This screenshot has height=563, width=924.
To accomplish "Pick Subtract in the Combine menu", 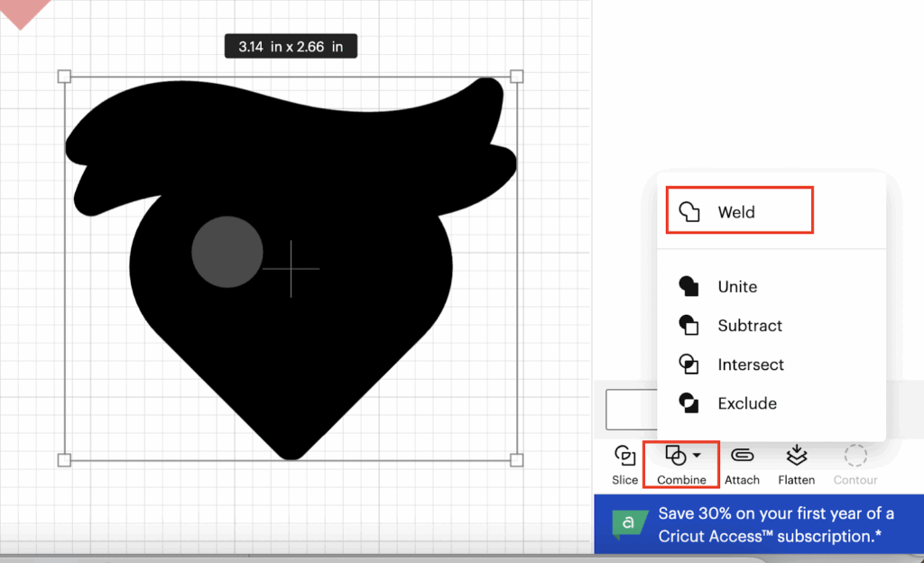I will [749, 326].
